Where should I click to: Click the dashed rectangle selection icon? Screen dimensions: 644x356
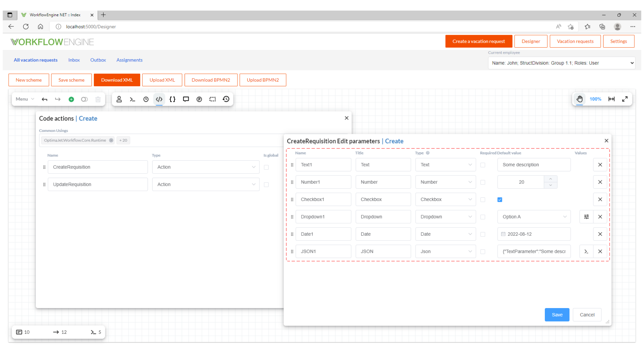click(213, 99)
